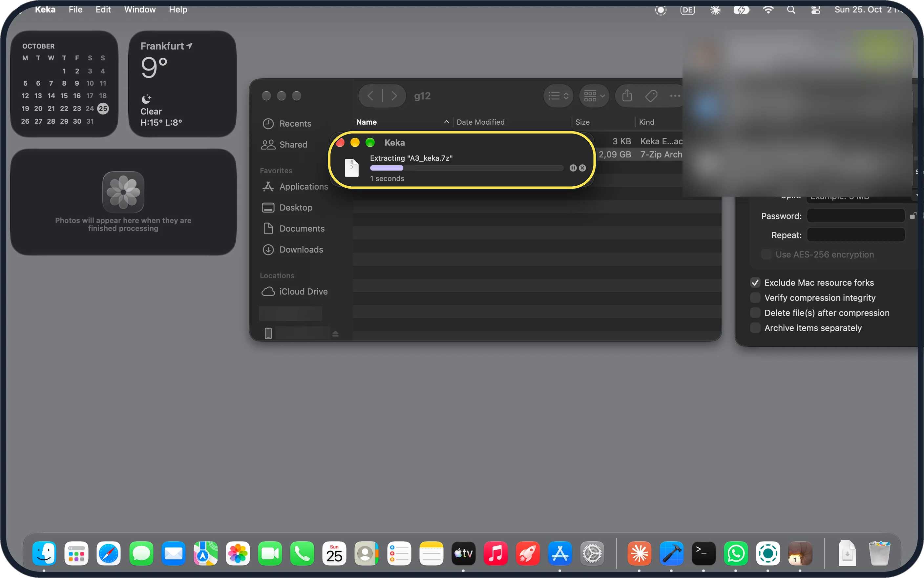Eject the device in the Finder sidebar
Viewport: 924px width, 578px height.
click(x=335, y=334)
